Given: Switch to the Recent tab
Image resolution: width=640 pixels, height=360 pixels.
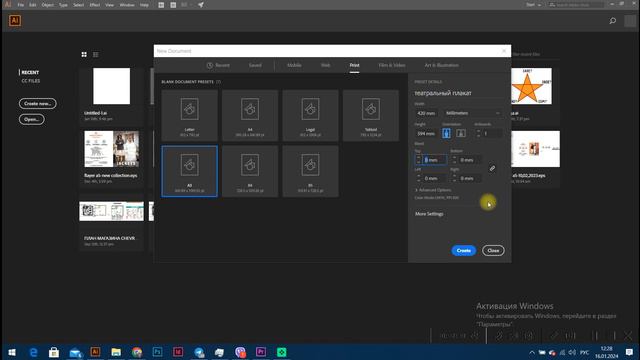Looking at the screenshot, I should point(218,65).
